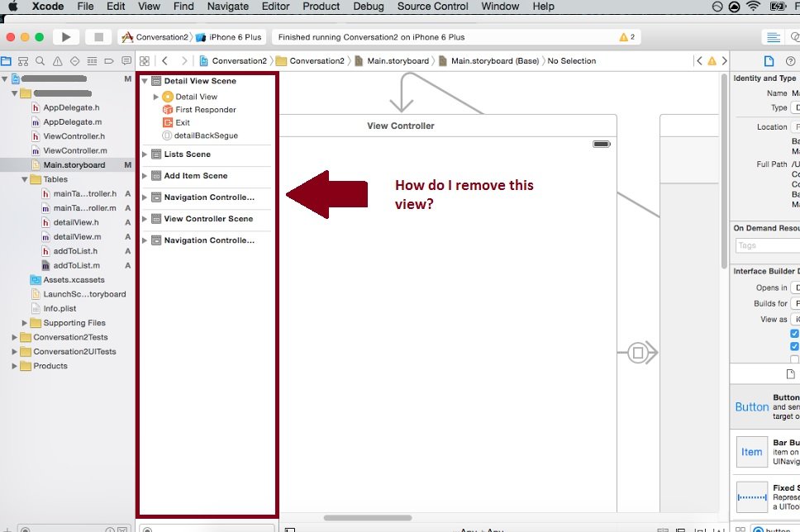This screenshot has height=532, width=800.
Task: Open the Issue navigator warning icon
Action: click(58, 61)
